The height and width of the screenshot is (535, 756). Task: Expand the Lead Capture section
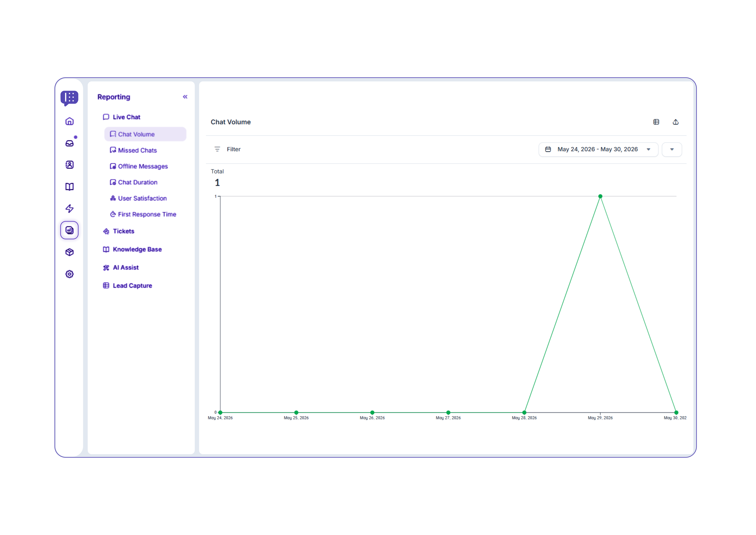(x=127, y=286)
